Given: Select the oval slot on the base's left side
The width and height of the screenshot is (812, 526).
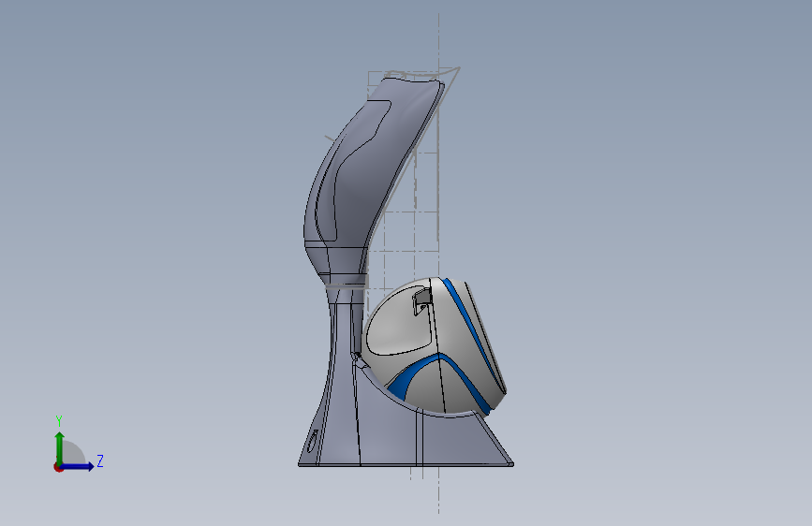Looking at the screenshot, I should [312, 441].
